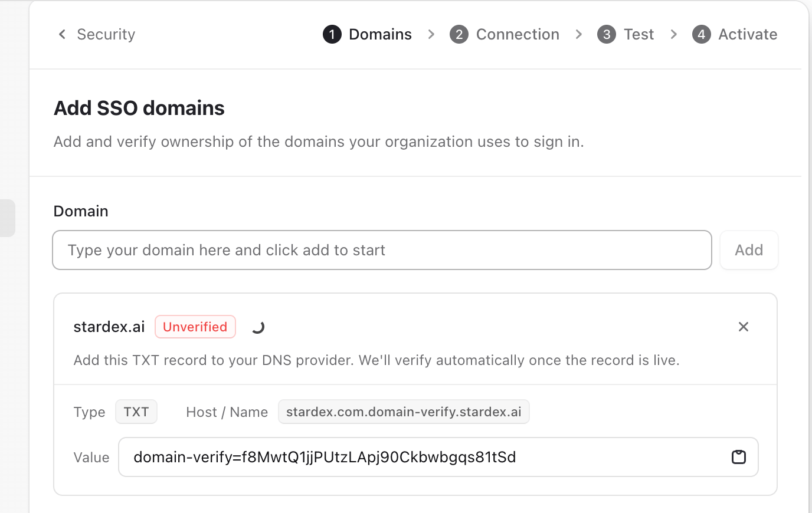The width and height of the screenshot is (812, 513).
Task: Click the Domain field label
Action: coord(81,211)
